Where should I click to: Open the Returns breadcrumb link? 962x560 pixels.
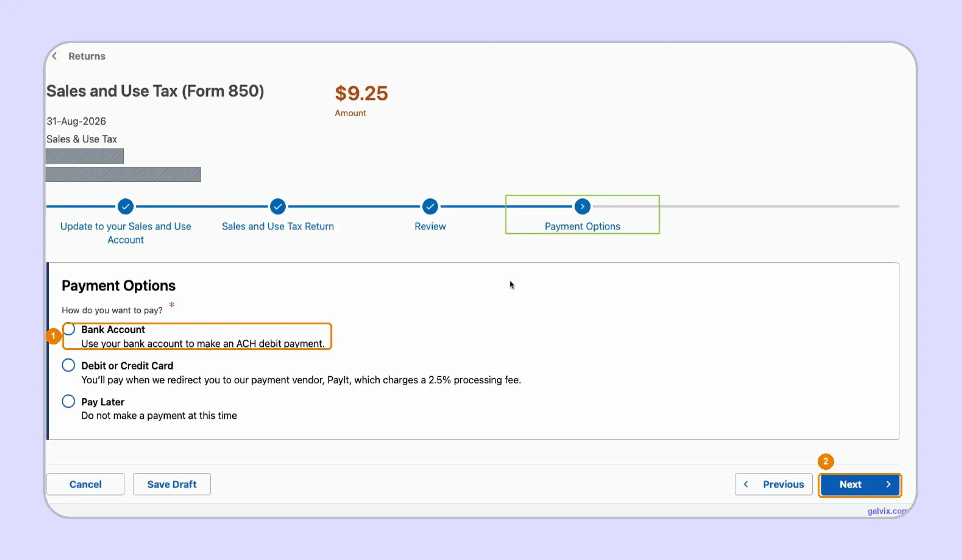pos(87,56)
